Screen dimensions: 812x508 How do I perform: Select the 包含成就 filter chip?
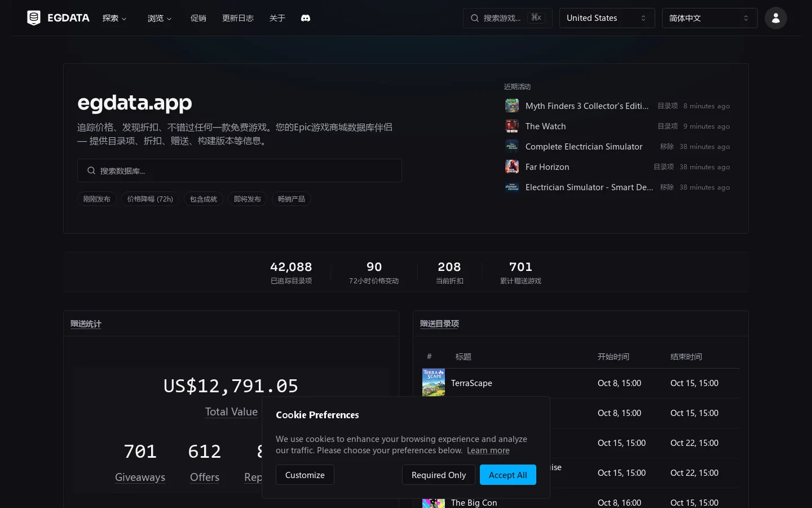[x=204, y=199]
